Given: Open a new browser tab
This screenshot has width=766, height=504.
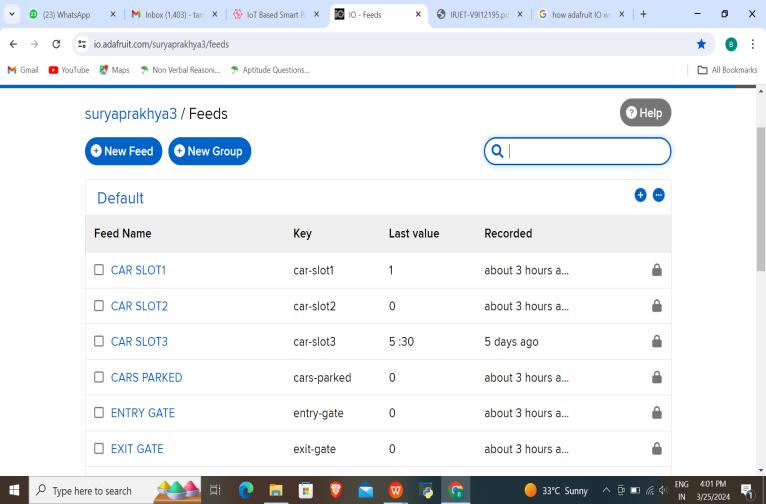Looking at the screenshot, I should pyautogui.click(x=643, y=15).
